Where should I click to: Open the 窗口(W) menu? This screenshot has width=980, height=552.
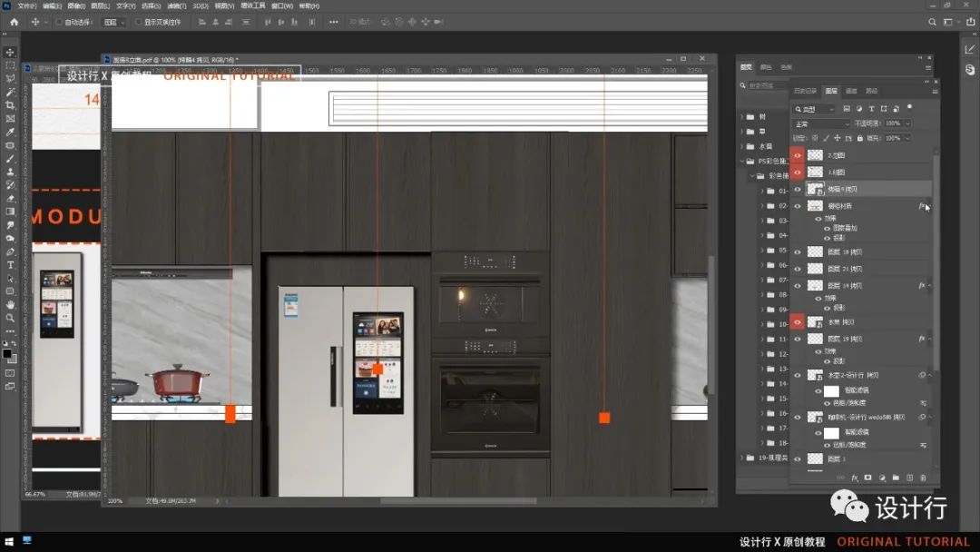point(282,5)
